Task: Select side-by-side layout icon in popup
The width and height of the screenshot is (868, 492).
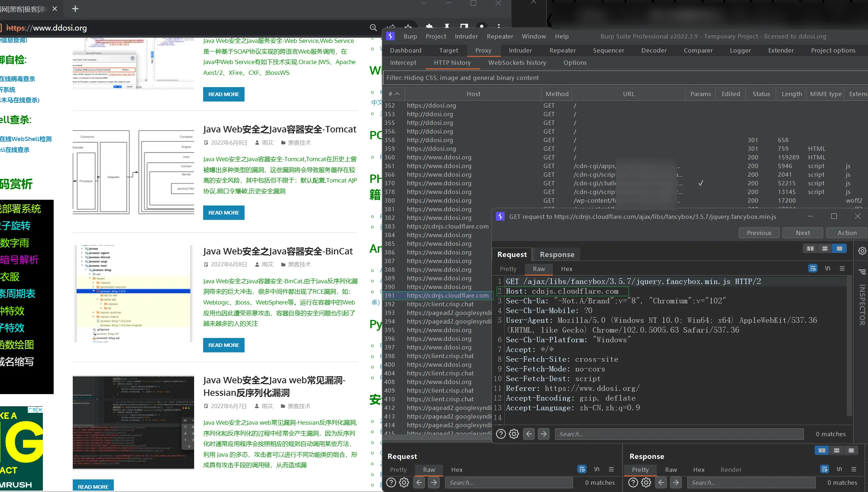Action: [810, 249]
